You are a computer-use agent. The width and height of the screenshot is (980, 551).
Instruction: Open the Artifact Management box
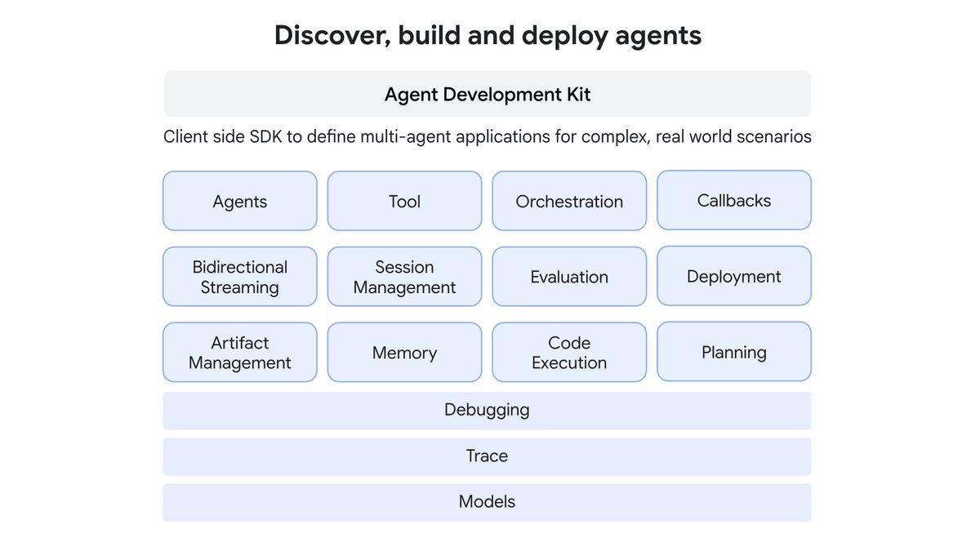coord(240,353)
